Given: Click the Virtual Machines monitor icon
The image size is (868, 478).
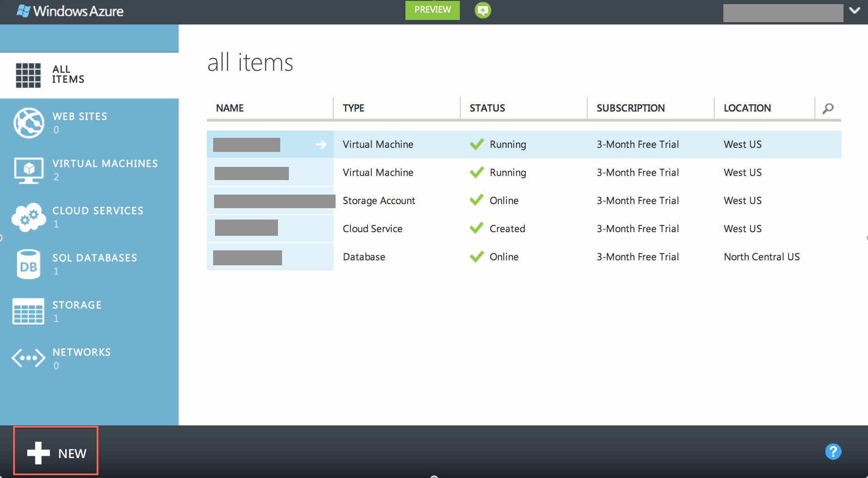Looking at the screenshot, I should click(x=29, y=170).
